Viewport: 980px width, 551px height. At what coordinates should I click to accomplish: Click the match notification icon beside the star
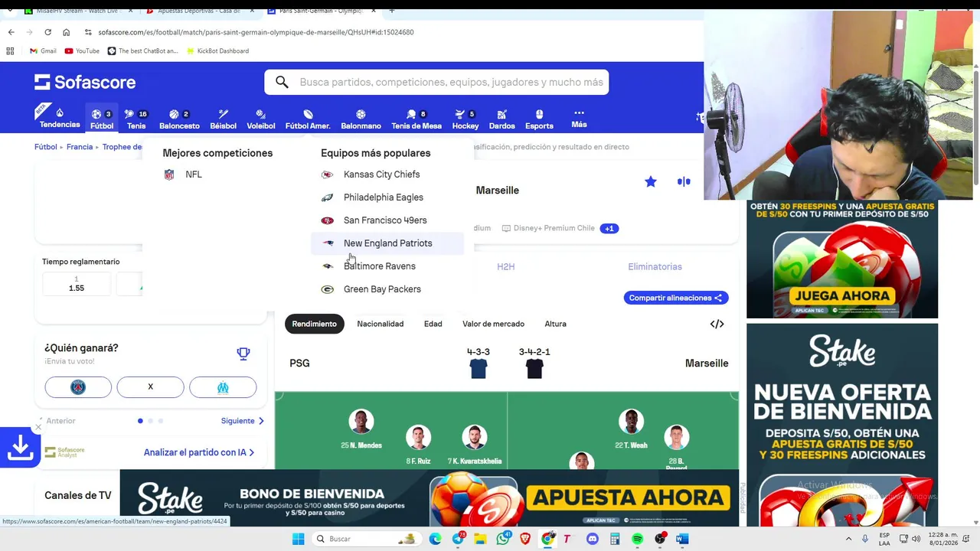coord(684,181)
